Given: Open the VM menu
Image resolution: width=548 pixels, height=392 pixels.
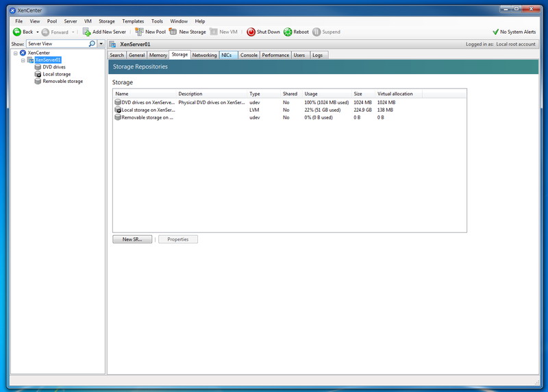Looking at the screenshot, I should (88, 21).
